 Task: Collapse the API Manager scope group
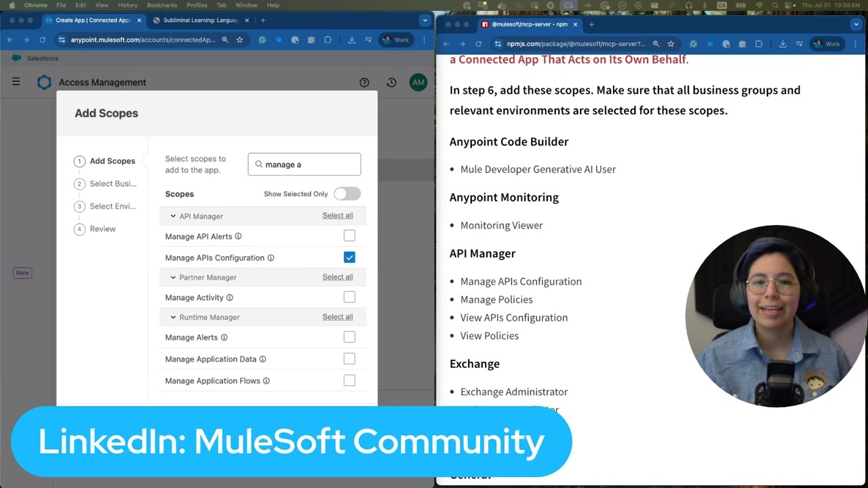tap(173, 216)
